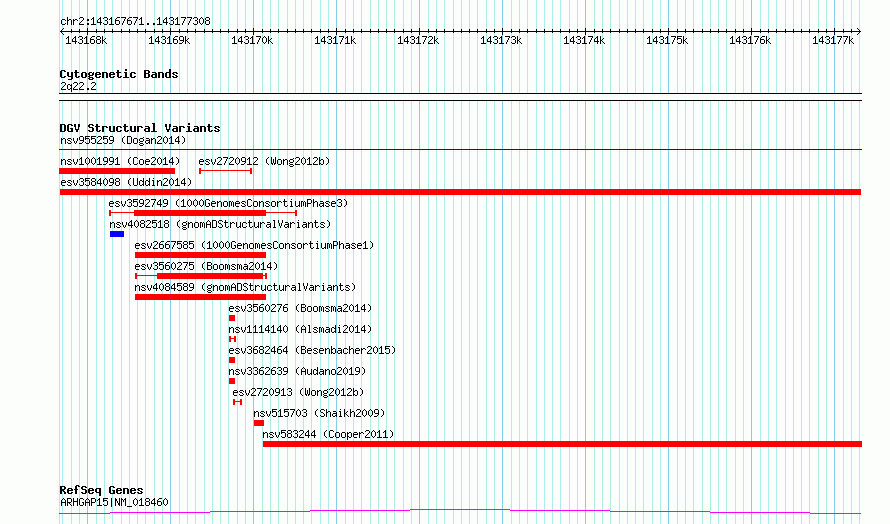The height and width of the screenshot is (524, 890).
Task: Click the nsv1114140 variant marker
Action: (x=232, y=339)
